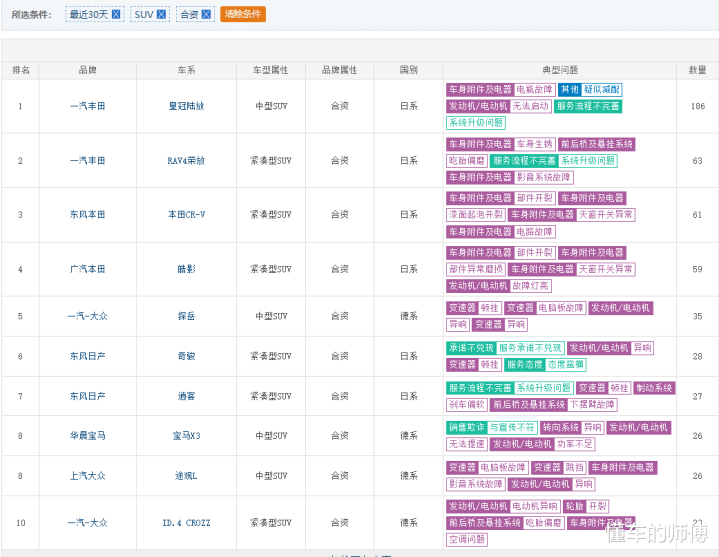Click the 德系 cell in 宝马X3 row
Screen dimensions: 719x557
409,436
